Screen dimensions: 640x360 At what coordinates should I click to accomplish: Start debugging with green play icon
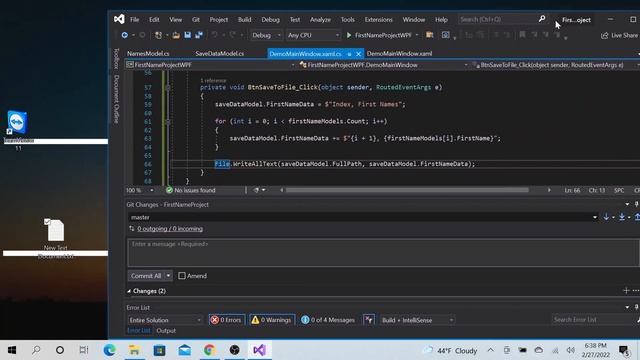pos(349,36)
